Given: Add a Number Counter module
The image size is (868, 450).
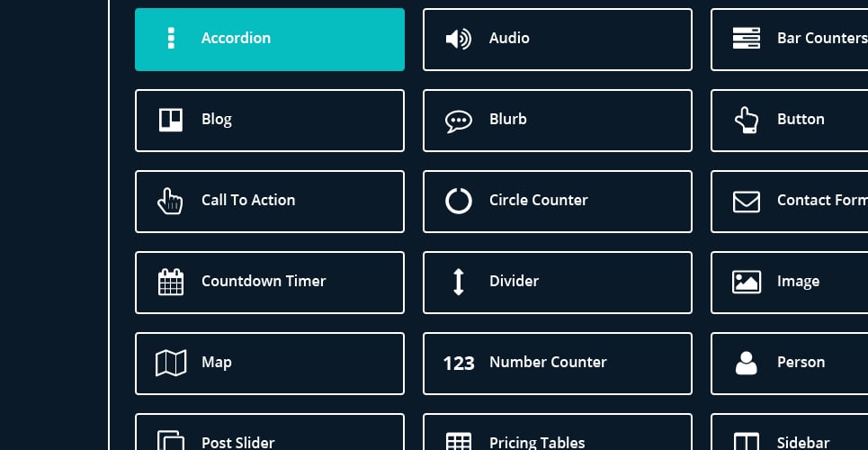Looking at the screenshot, I should 558,364.
